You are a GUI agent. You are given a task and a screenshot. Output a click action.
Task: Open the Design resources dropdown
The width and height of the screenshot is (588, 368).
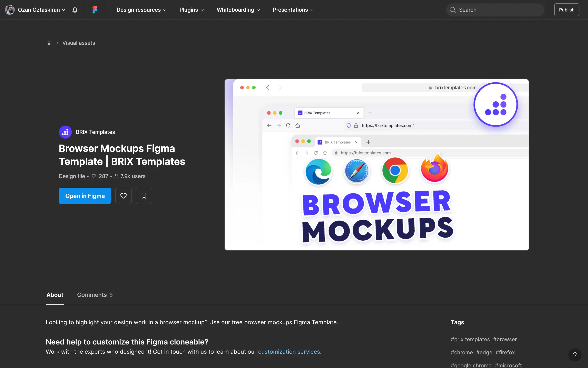[141, 10]
